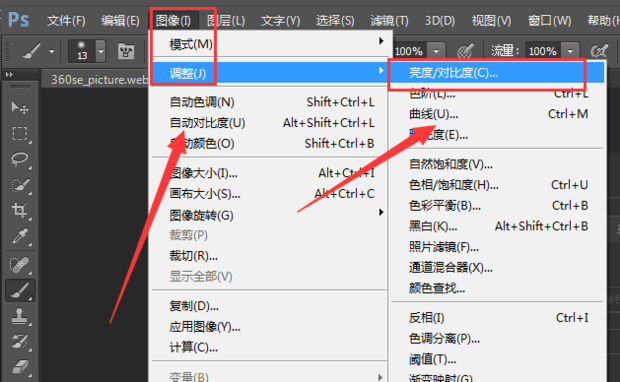Image resolution: width=620 pixels, height=382 pixels.
Task: Choose 颜色查找... adjustment
Action: [x=497, y=288]
